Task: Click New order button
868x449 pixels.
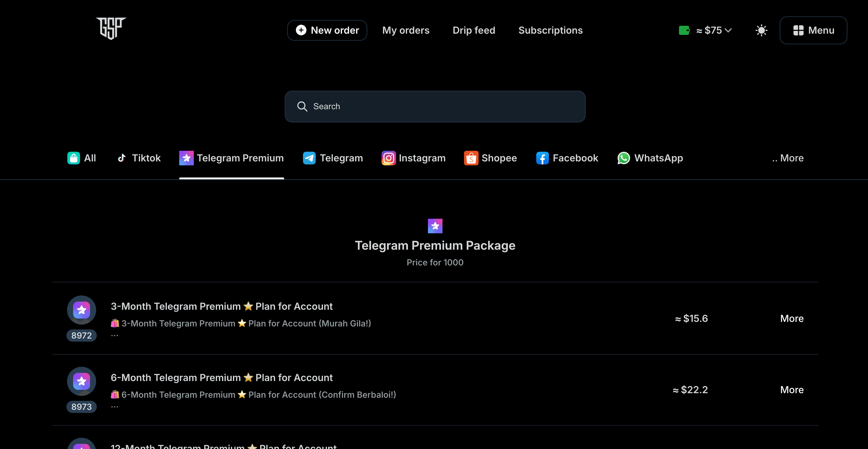Action: click(x=327, y=30)
